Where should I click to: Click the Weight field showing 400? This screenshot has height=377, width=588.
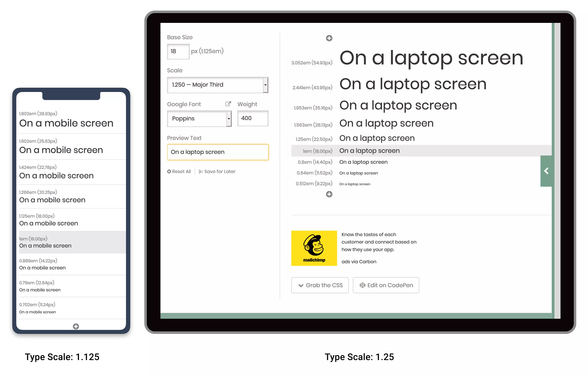click(252, 118)
